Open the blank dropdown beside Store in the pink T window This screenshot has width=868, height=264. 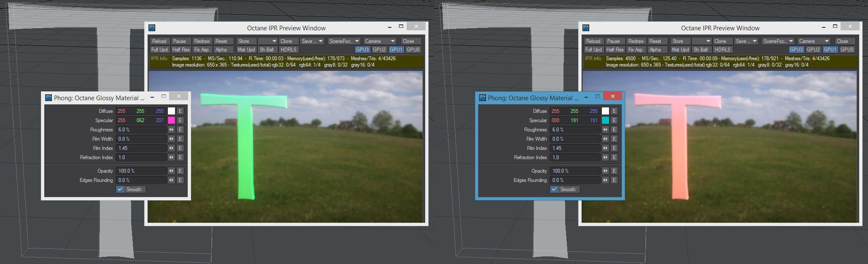point(701,41)
